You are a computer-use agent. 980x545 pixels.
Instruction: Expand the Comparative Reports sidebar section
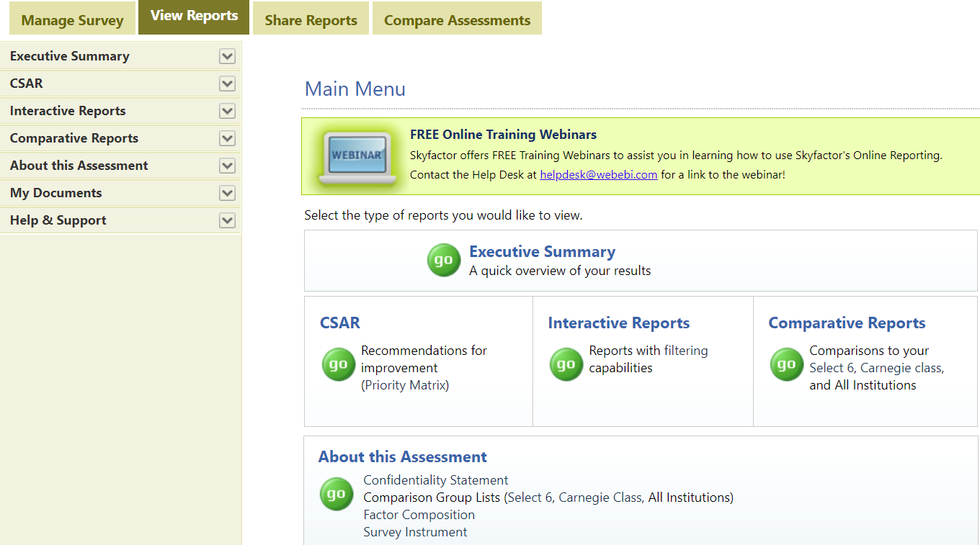(227, 138)
